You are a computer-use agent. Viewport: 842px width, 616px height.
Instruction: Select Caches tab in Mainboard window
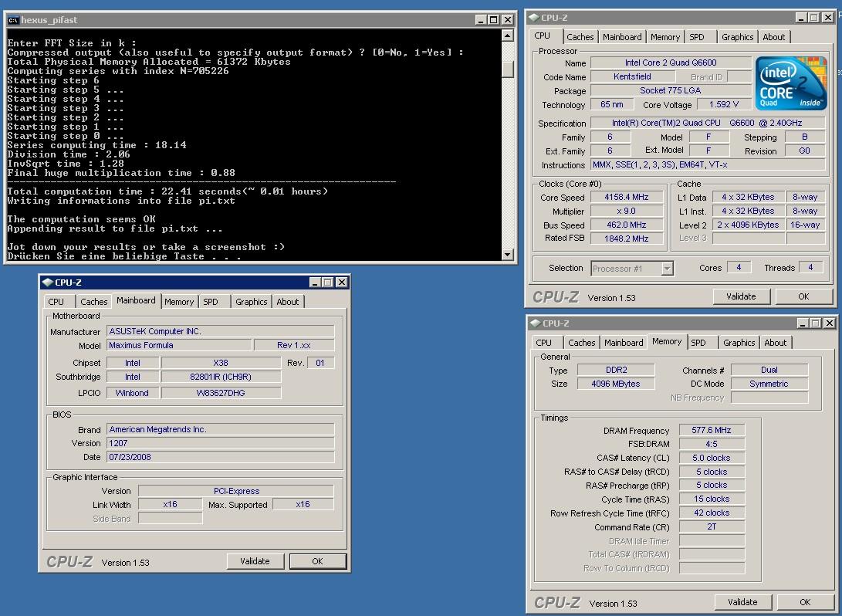pos(94,302)
